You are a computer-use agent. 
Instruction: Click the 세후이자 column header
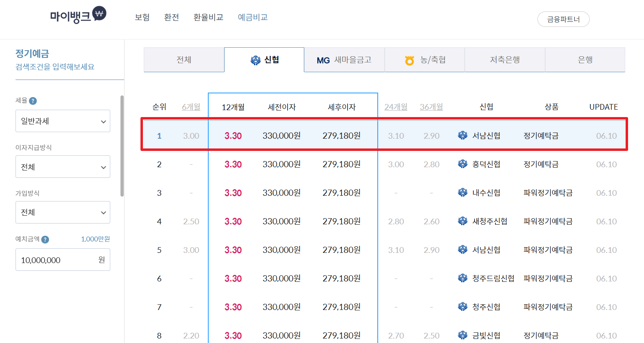[342, 107]
